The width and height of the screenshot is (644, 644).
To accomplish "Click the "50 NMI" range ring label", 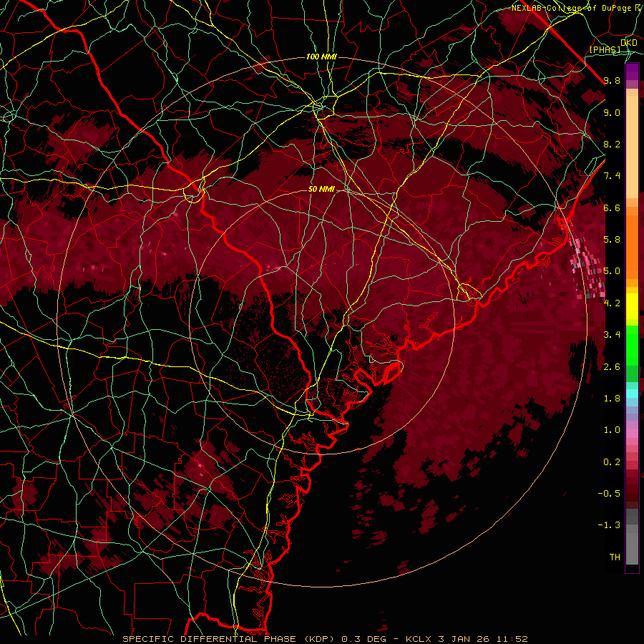I will [321, 189].
